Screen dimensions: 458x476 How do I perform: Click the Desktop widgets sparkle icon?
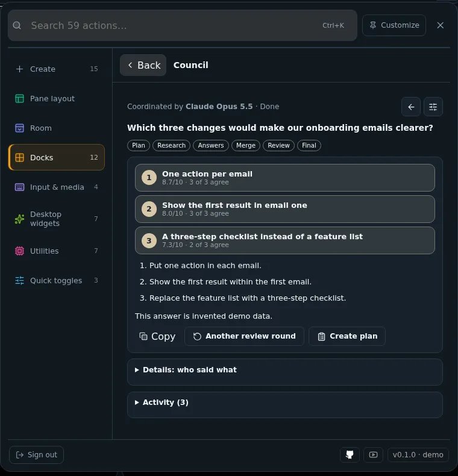[19, 219]
